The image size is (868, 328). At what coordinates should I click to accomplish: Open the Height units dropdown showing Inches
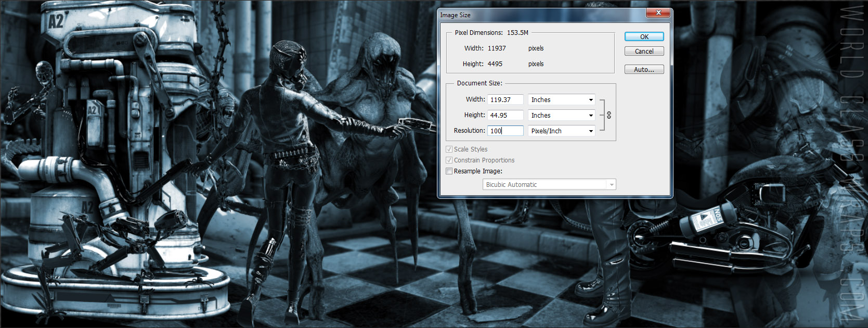pos(562,115)
